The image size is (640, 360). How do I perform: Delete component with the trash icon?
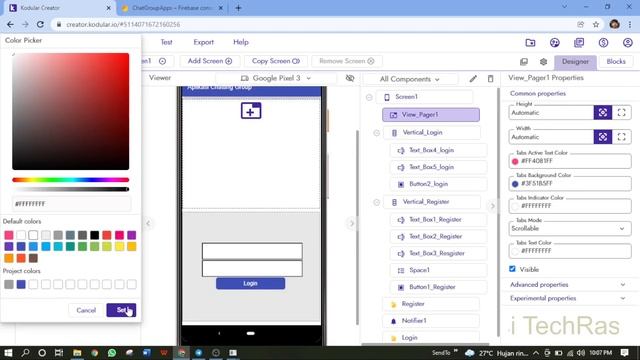(x=490, y=78)
